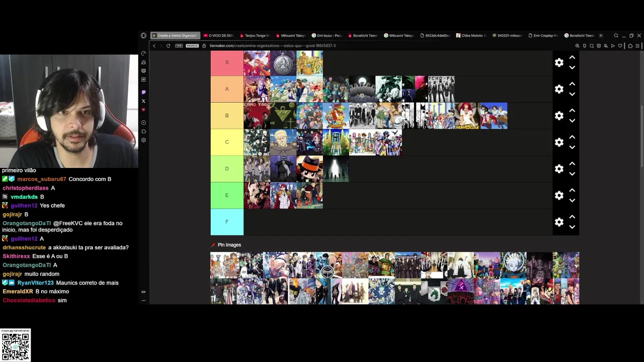Move tier C row down with arrow

(x=572, y=147)
